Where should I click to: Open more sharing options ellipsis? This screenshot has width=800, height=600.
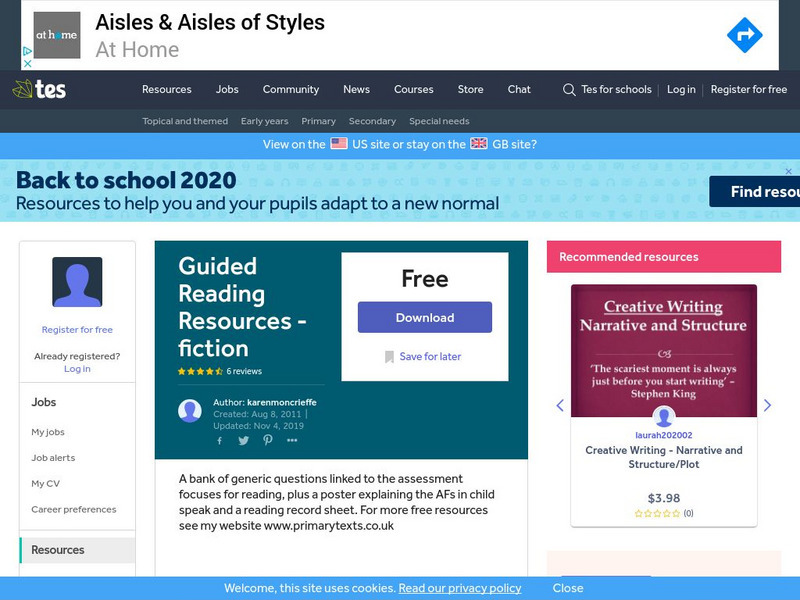[292, 440]
